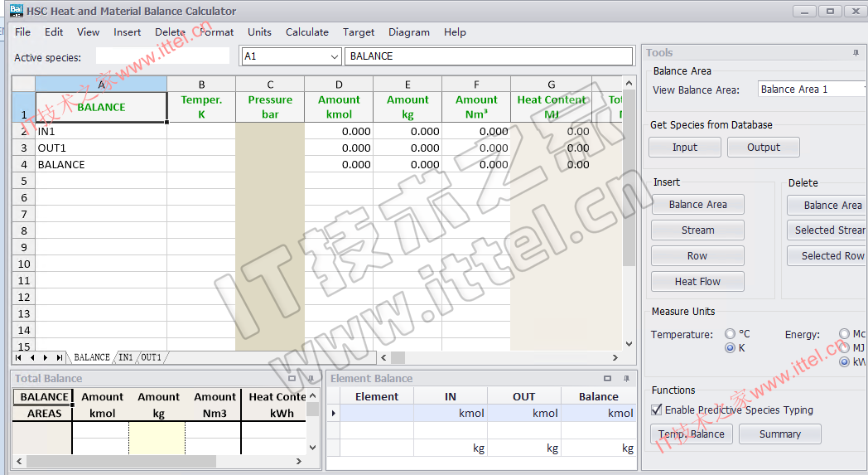The height and width of the screenshot is (475, 868).
Task: Click Total Balance scroll up arrow
Action: coord(313,395)
